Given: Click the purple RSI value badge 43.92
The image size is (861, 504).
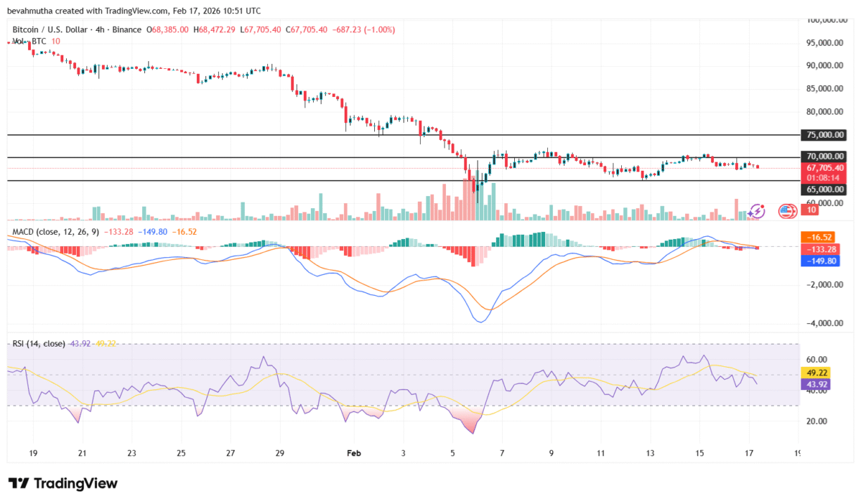Looking at the screenshot, I should (x=816, y=385).
